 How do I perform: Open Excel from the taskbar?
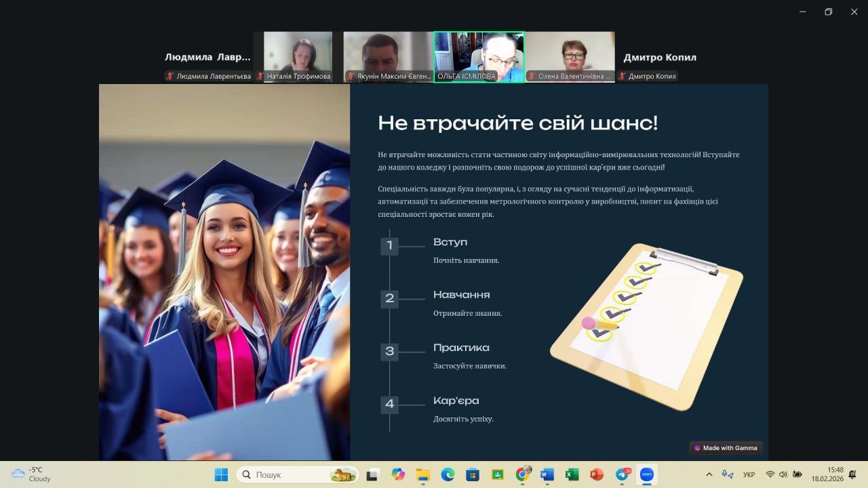(572, 474)
